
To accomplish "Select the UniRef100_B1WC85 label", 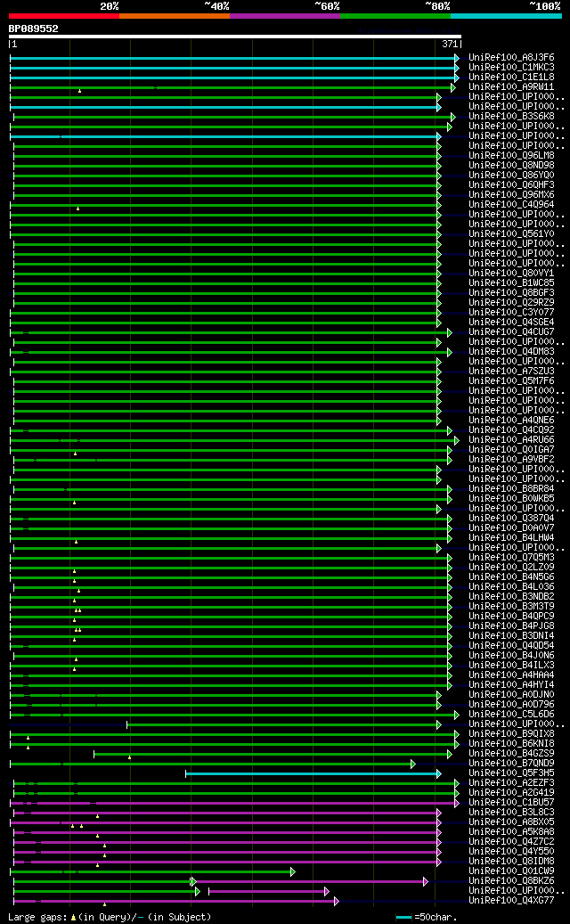I will coord(511,282).
